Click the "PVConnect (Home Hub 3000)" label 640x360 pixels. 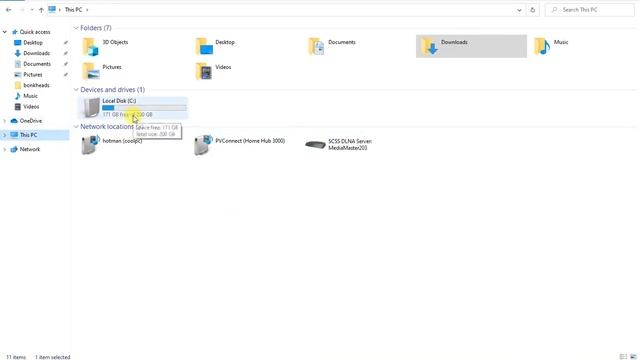point(250,141)
